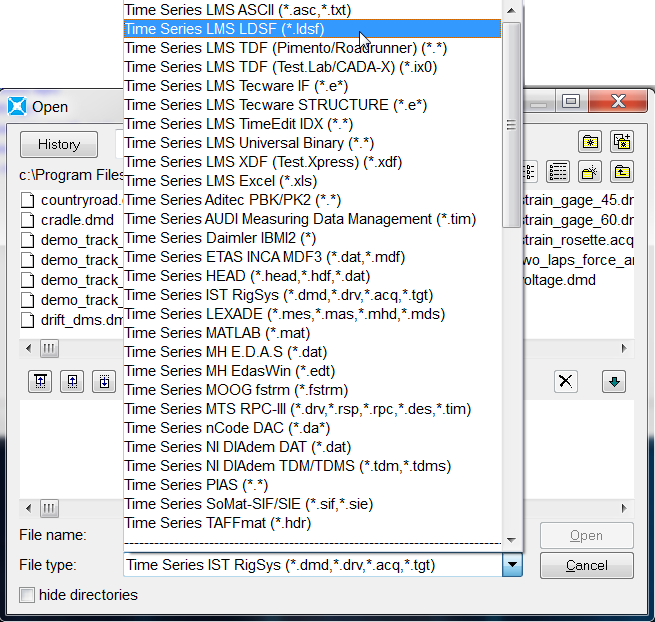The height and width of the screenshot is (622, 655).
Task: Click file list horizontal scroll left arrow
Action: 28,348
